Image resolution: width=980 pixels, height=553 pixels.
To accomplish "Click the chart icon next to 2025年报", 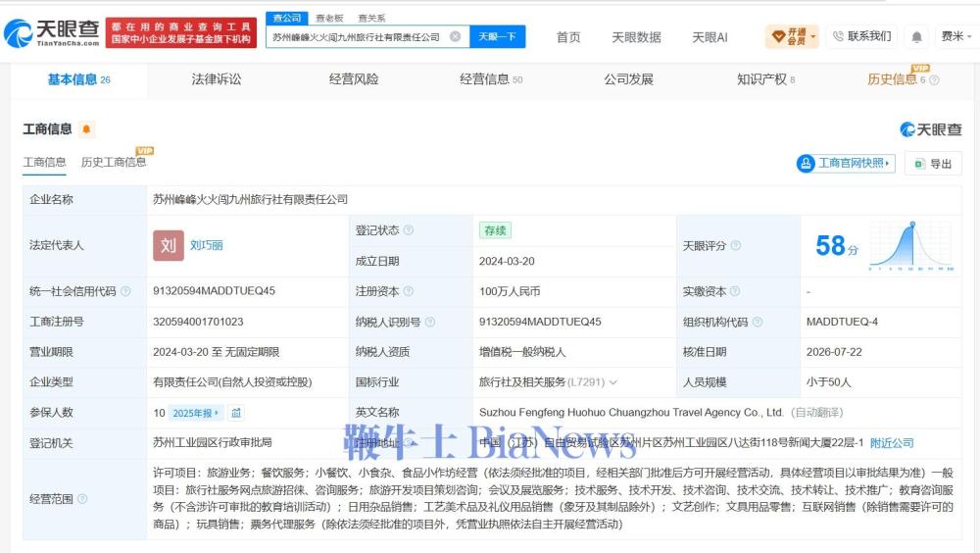I will point(235,413).
